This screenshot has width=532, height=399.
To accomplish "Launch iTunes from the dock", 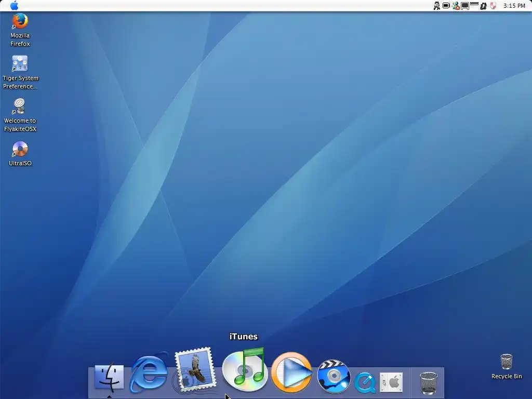I will pyautogui.click(x=244, y=369).
